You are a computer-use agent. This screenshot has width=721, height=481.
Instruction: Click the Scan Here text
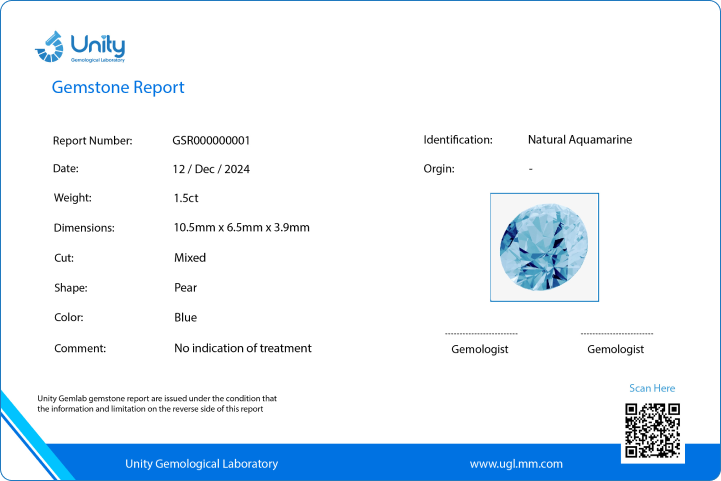click(x=652, y=388)
